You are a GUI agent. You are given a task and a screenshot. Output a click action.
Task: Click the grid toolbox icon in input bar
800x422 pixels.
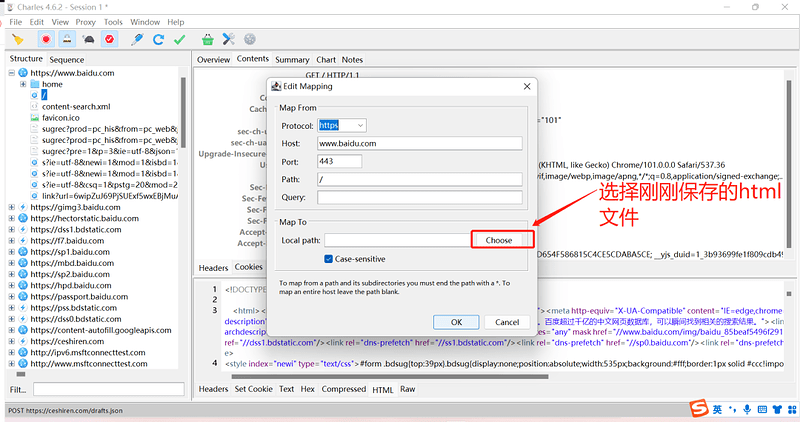point(792,409)
